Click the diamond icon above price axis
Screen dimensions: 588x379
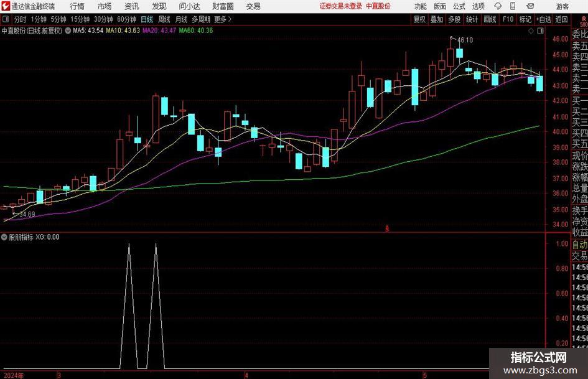click(531, 30)
